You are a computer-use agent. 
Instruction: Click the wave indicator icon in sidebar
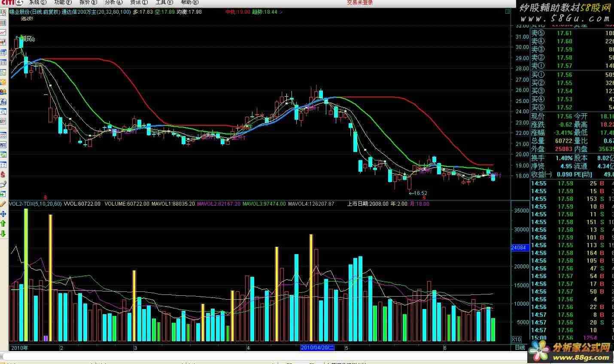pos(3,134)
